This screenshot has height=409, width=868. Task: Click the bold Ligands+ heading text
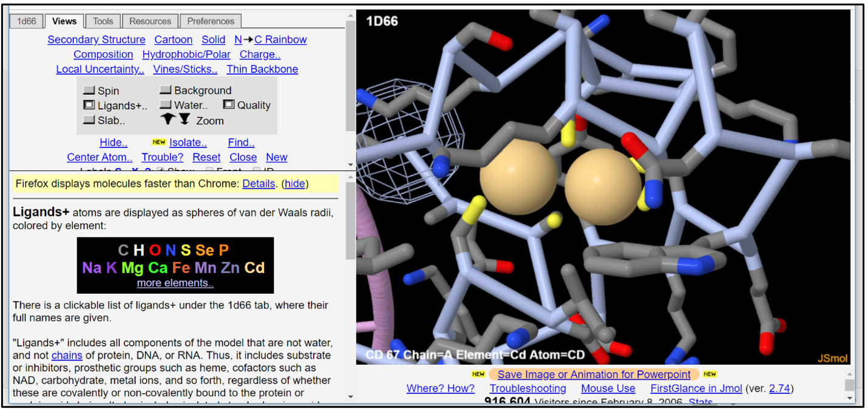(41, 212)
